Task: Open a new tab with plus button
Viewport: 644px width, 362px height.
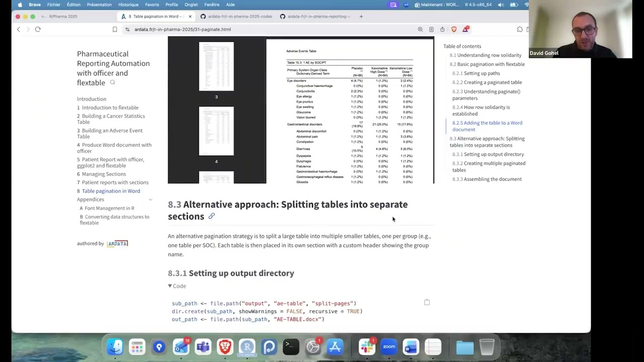Action: click(x=361, y=16)
